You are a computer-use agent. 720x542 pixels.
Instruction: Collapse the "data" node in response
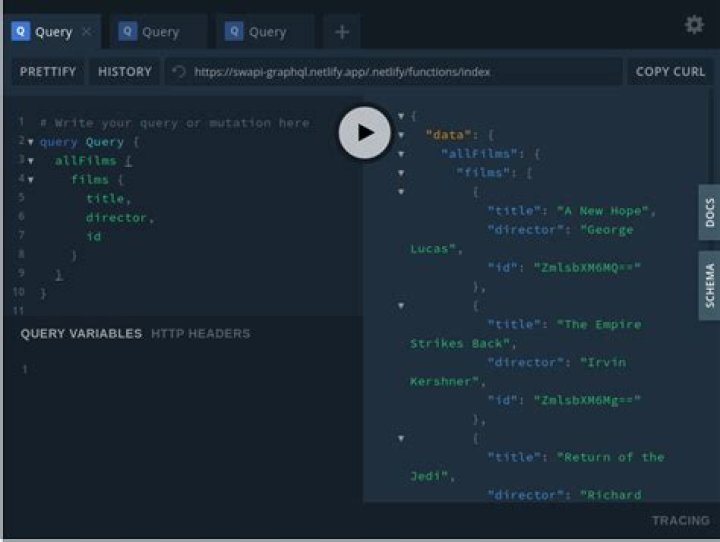click(x=401, y=135)
